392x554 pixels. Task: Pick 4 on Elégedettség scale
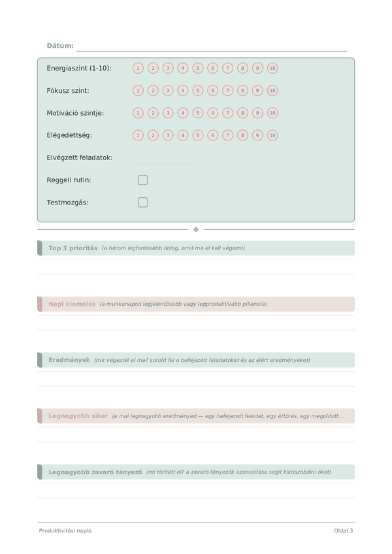183,135
